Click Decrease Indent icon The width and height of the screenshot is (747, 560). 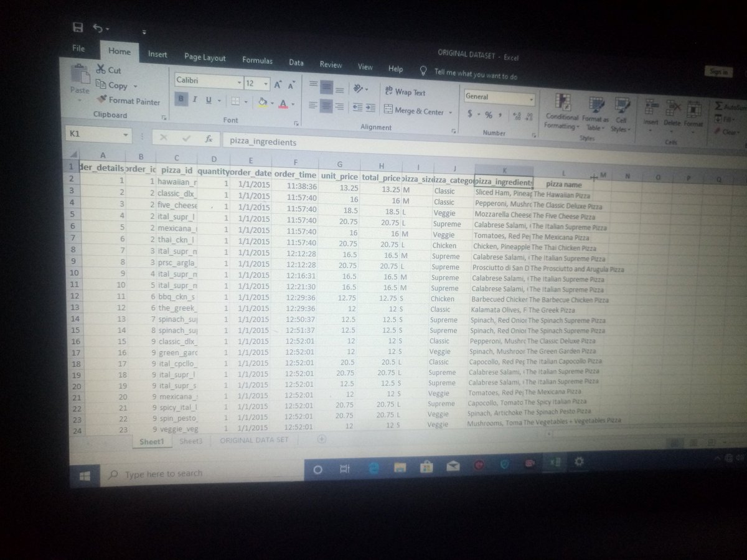(x=357, y=108)
